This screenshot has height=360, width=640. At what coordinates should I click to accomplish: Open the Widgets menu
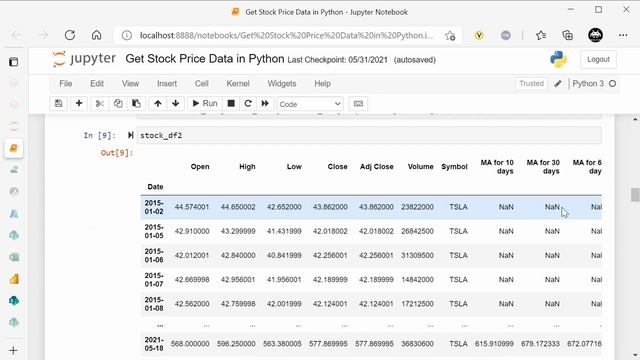click(x=282, y=84)
